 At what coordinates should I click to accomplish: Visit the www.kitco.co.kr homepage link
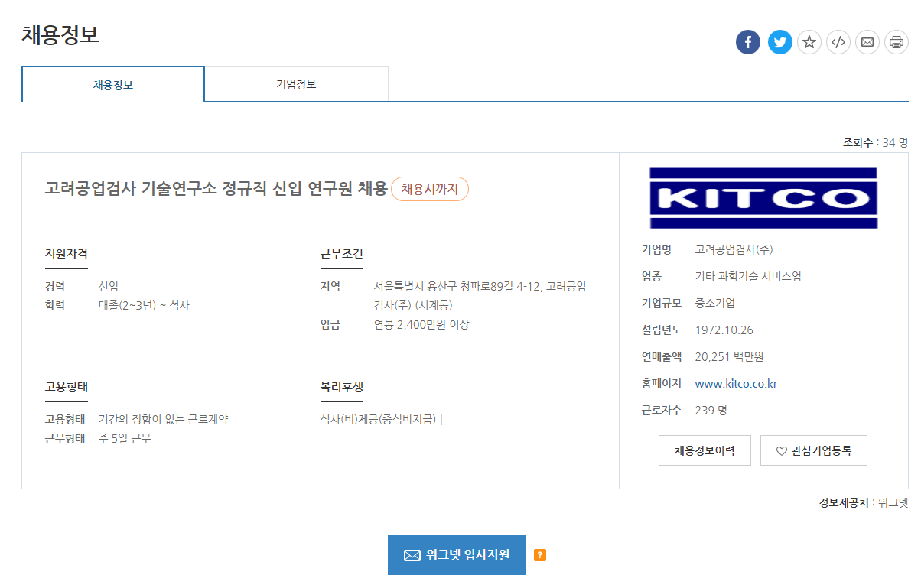point(736,384)
